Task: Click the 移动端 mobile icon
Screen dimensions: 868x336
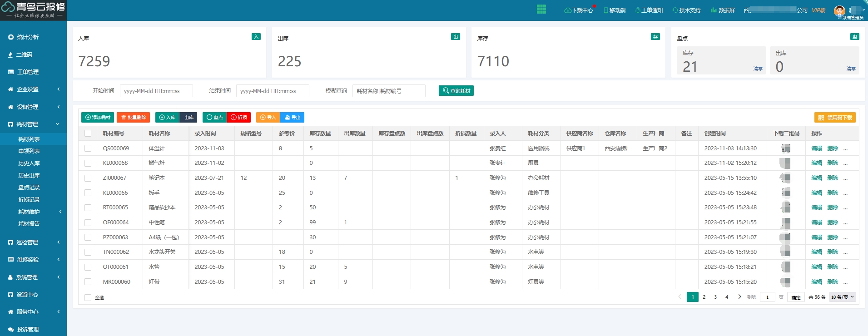Action: coord(606,10)
